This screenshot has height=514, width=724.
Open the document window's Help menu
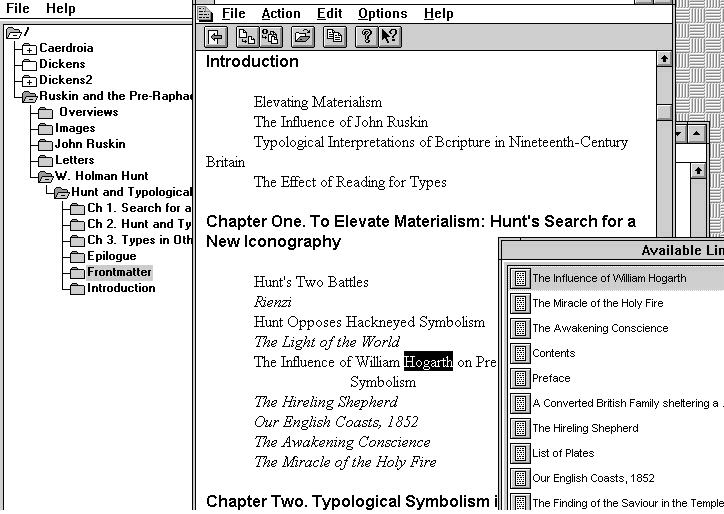(439, 14)
